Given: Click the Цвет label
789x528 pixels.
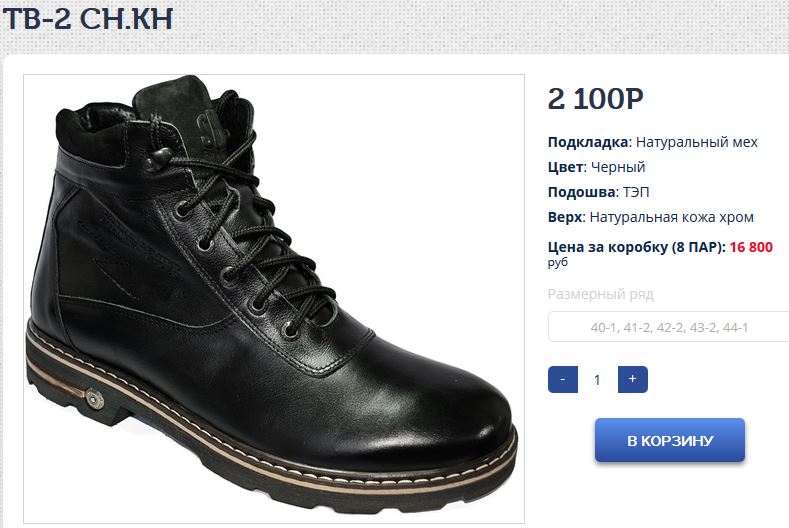Looking at the screenshot, I should pyautogui.click(x=566, y=167).
